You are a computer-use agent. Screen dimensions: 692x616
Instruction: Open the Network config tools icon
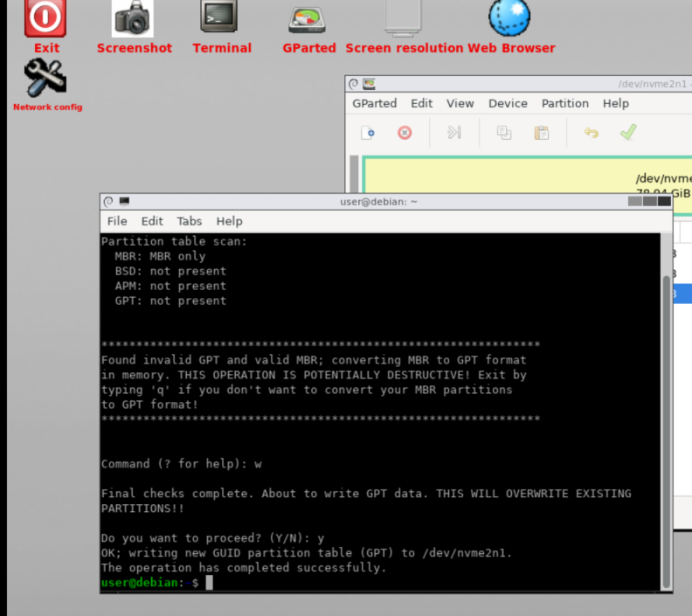(45, 78)
